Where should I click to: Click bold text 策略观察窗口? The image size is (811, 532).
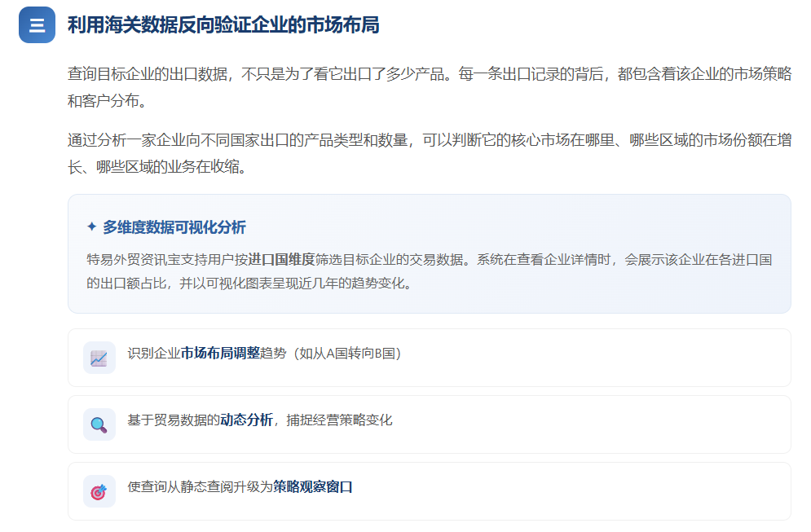click(312, 486)
